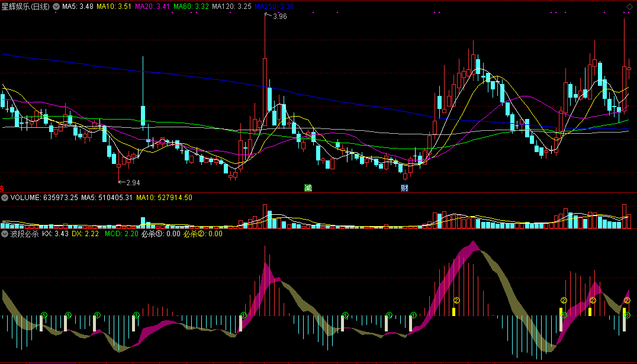Click the magenta MA20: 3.41 label

click(152, 7)
